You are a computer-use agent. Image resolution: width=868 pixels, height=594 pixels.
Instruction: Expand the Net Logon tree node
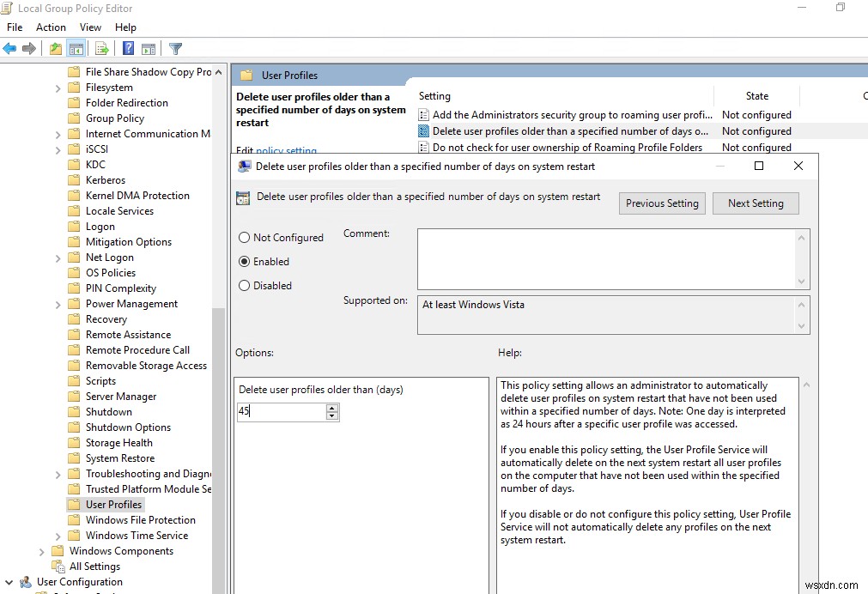pyautogui.click(x=57, y=257)
